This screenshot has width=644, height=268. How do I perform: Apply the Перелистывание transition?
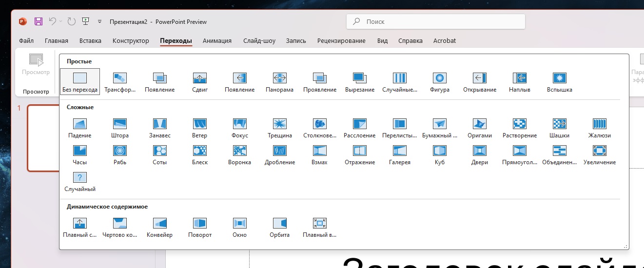point(400,127)
